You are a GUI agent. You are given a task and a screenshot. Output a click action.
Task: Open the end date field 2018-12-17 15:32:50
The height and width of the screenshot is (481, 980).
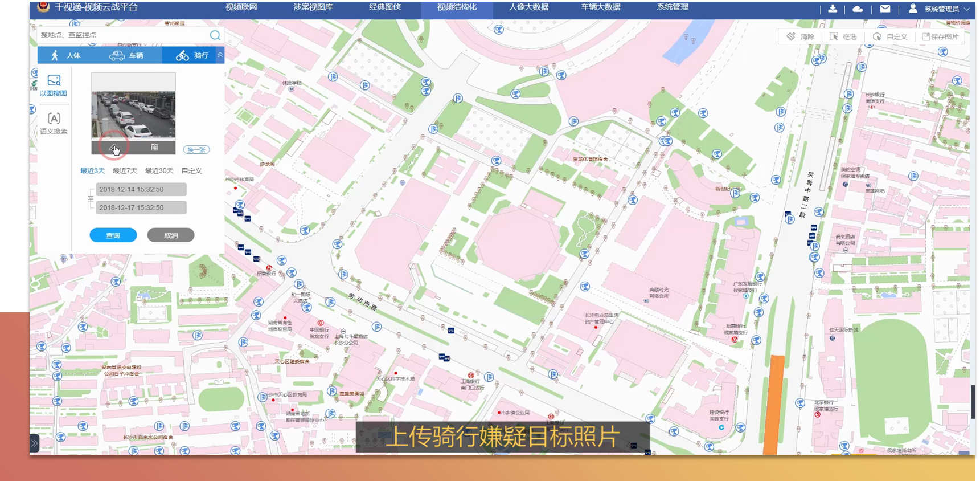[141, 207]
